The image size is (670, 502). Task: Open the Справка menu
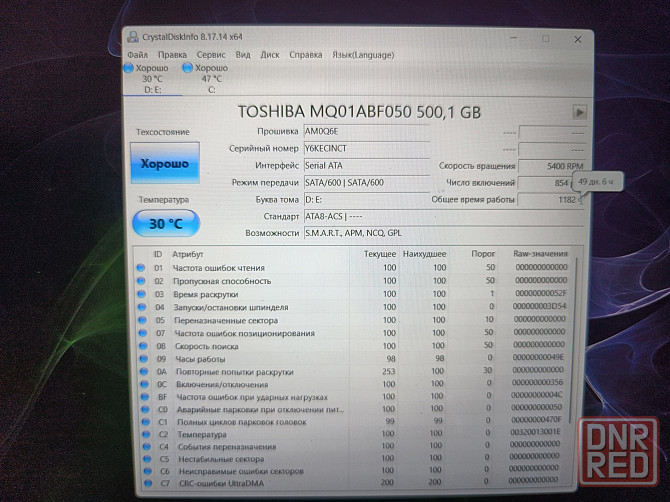(x=306, y=55)
